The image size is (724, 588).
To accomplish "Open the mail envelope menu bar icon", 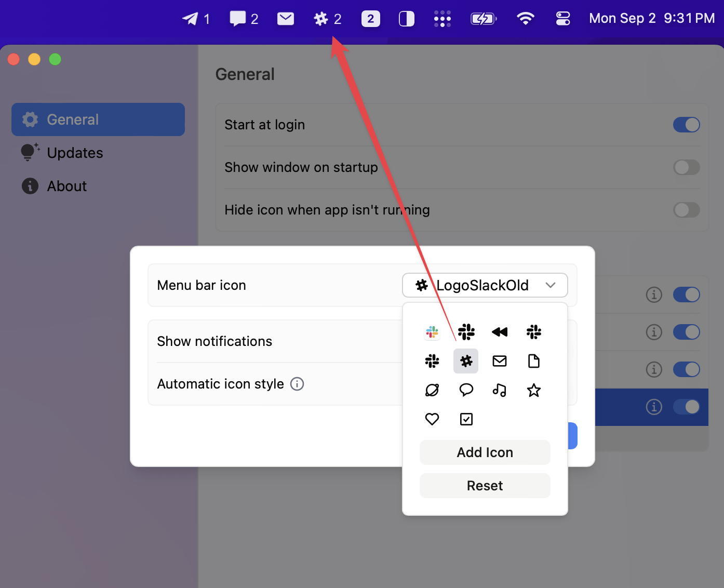I will [x=286, y=19].
